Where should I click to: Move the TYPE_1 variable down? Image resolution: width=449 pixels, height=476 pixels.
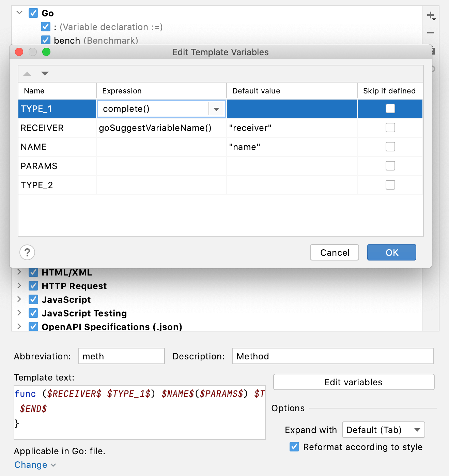coord(45,73)
